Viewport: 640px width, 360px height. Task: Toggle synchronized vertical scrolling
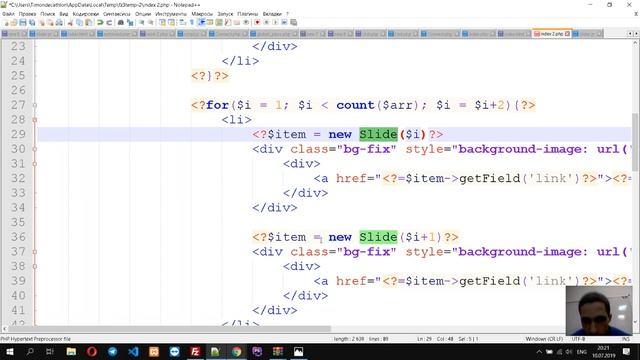(x=162, y=22)
